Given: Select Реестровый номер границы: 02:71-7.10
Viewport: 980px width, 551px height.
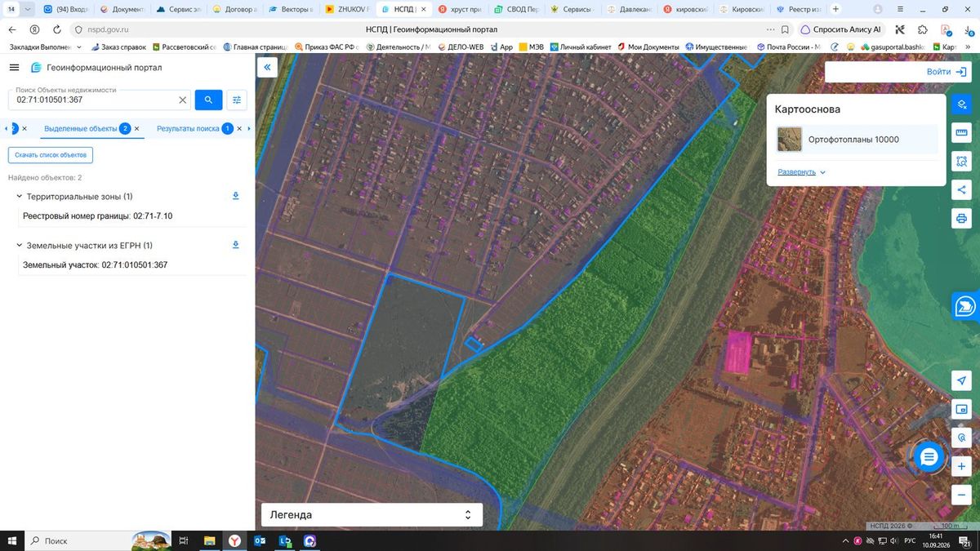Looking at the screenshot, I should pos(98,216).
